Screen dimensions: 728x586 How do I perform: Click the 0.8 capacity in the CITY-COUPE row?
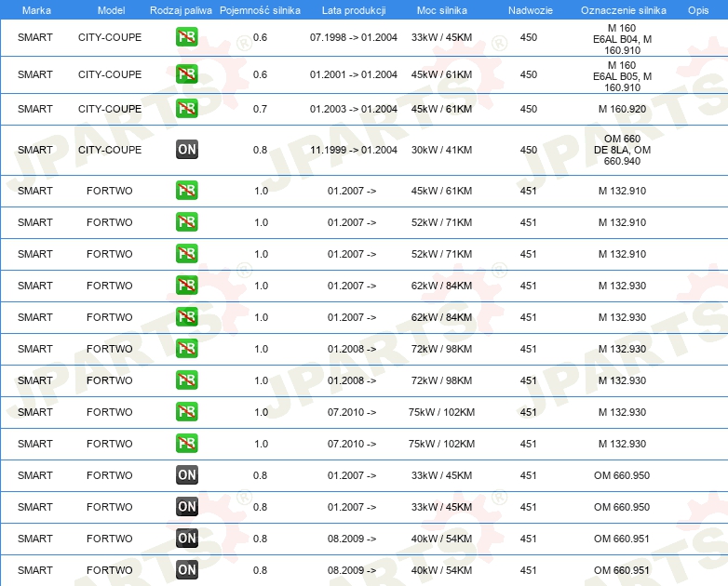260,150
